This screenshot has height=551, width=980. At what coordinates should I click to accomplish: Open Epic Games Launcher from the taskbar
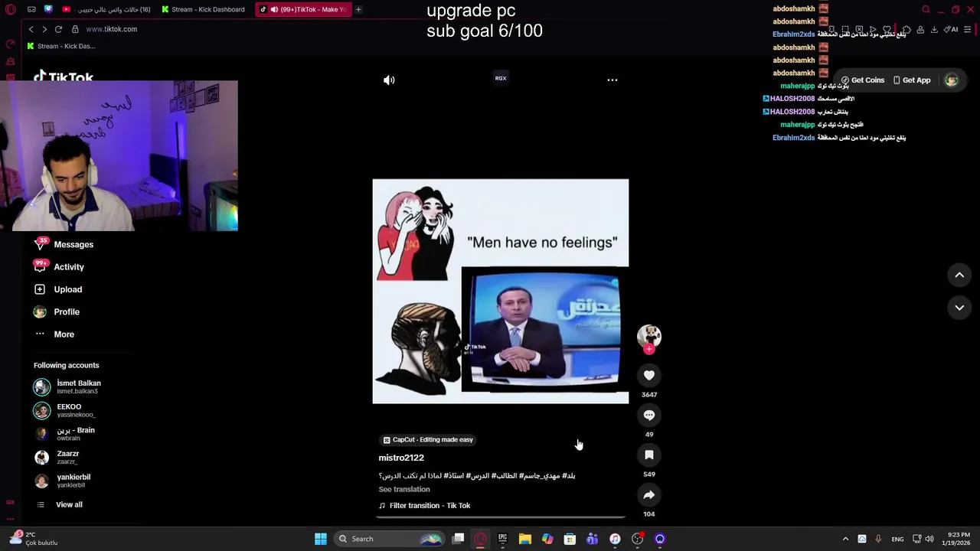tap(502, 539)
